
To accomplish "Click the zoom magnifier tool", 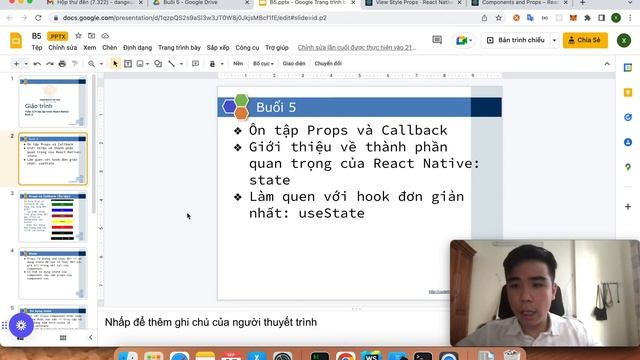I will click(x=91, y=64).
